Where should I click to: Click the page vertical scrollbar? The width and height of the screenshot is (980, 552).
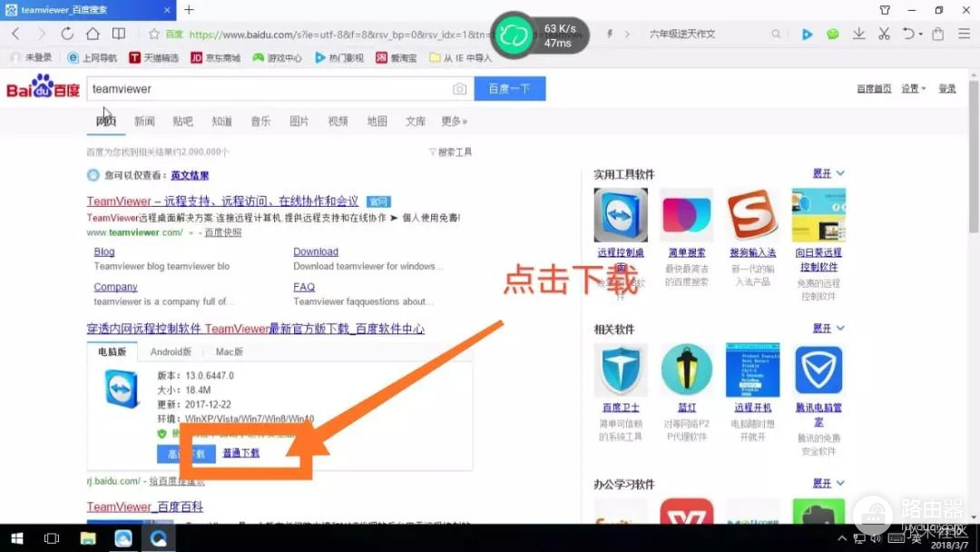[974, 156]
